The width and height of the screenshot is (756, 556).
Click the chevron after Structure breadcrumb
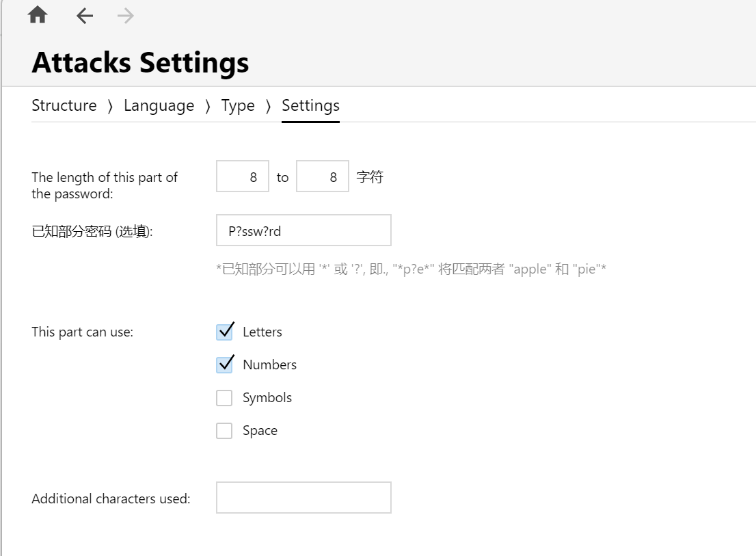tap(110, 106)
